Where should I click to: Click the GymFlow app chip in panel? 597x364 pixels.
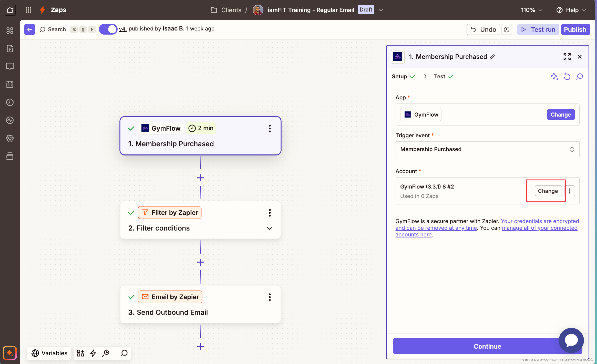[421, 115]
